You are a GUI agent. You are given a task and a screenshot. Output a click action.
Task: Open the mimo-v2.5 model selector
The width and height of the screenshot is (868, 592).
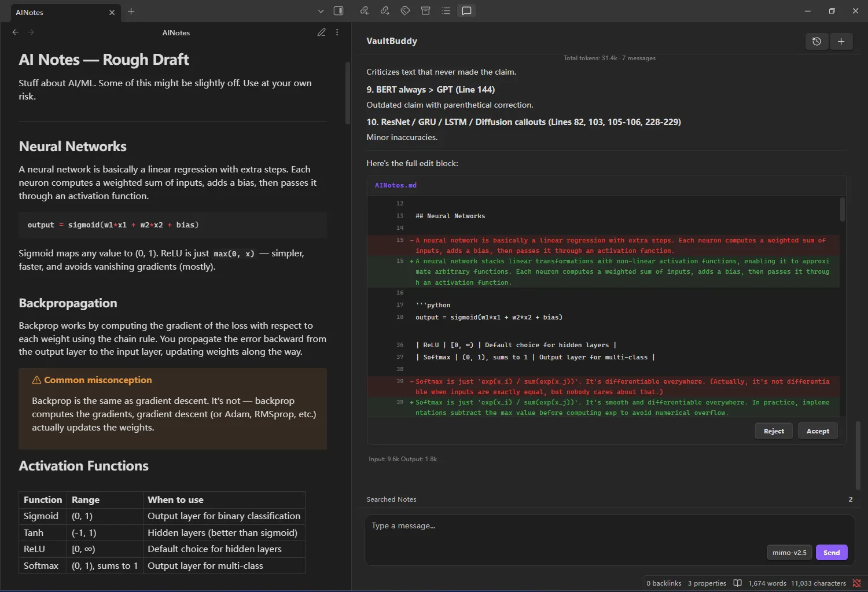789,553
